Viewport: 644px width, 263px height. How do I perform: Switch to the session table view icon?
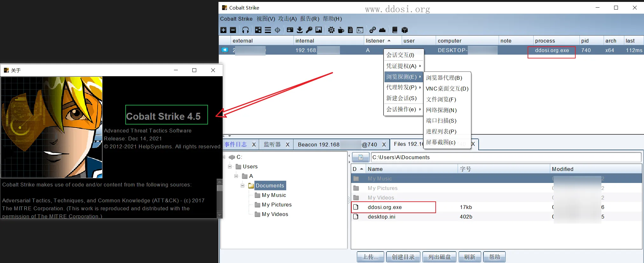point(268,30)
